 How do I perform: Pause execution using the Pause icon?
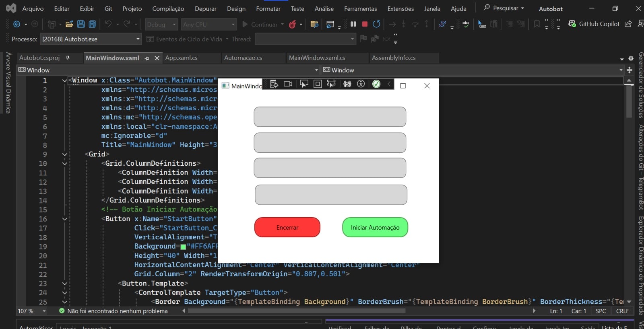coord(353,24)
